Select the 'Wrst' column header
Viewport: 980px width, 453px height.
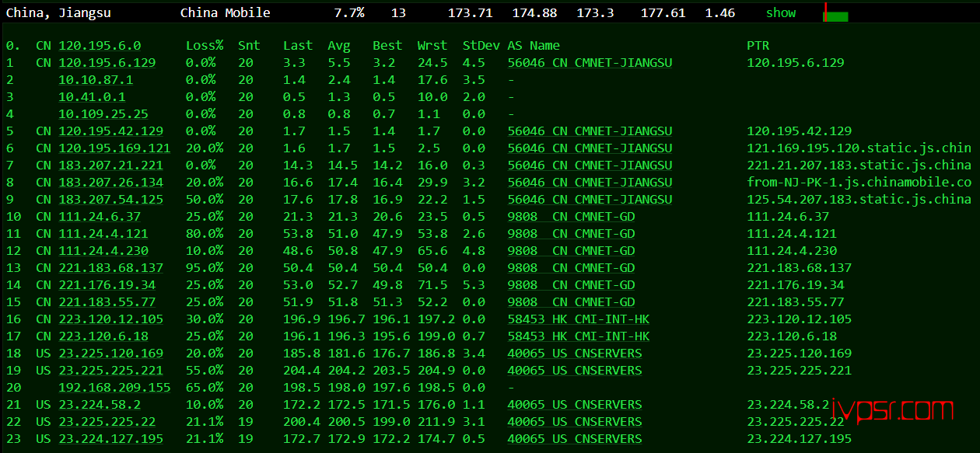click(432, 46)
